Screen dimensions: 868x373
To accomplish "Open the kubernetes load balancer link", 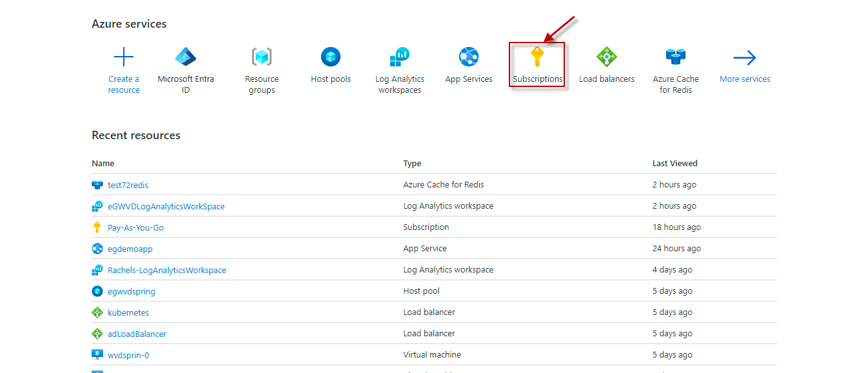I will tap(128, 312).
